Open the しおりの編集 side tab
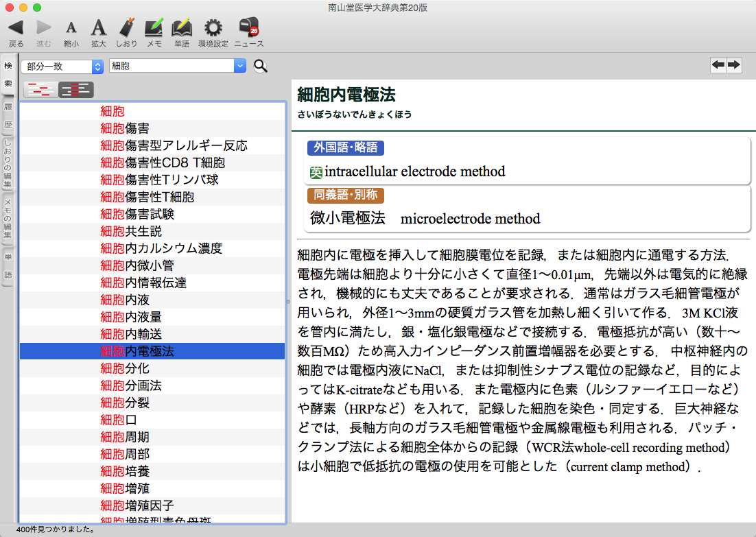 [8, 163]
